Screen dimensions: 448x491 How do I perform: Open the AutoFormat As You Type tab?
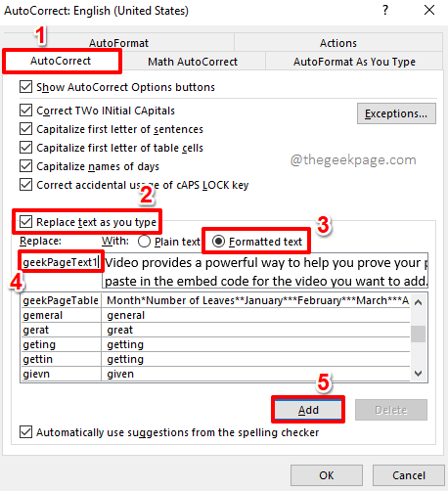[x=354, y=62]
